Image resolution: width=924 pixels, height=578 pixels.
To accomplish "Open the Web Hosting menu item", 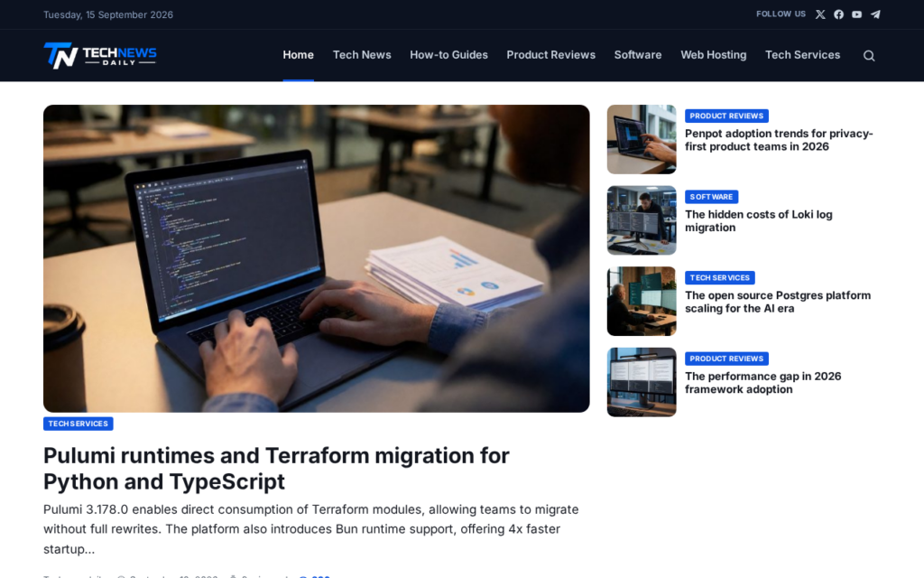I will point(714,55).
